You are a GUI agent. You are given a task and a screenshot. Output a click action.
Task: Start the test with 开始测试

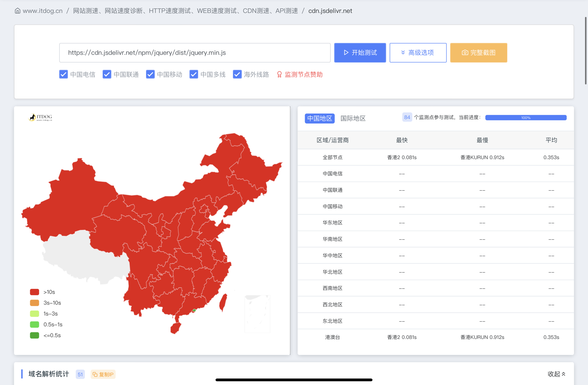(x=360, y=53)
